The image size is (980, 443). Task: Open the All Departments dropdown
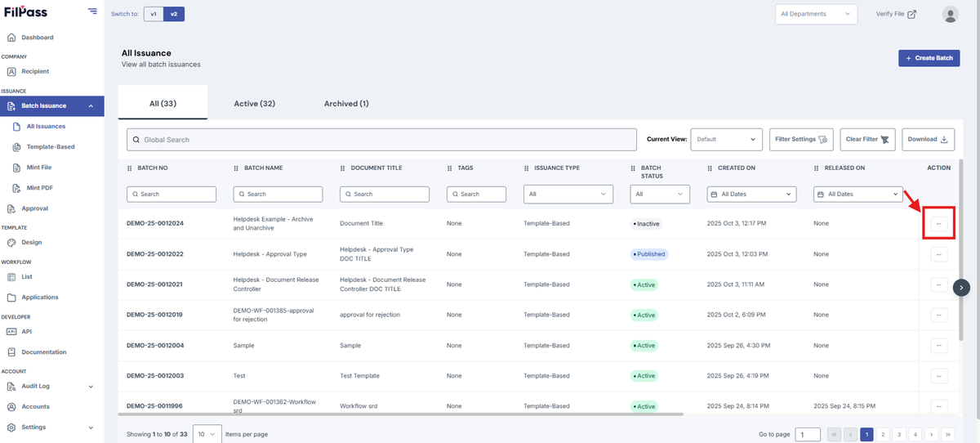pyautogui.click(x=816, y=14)
